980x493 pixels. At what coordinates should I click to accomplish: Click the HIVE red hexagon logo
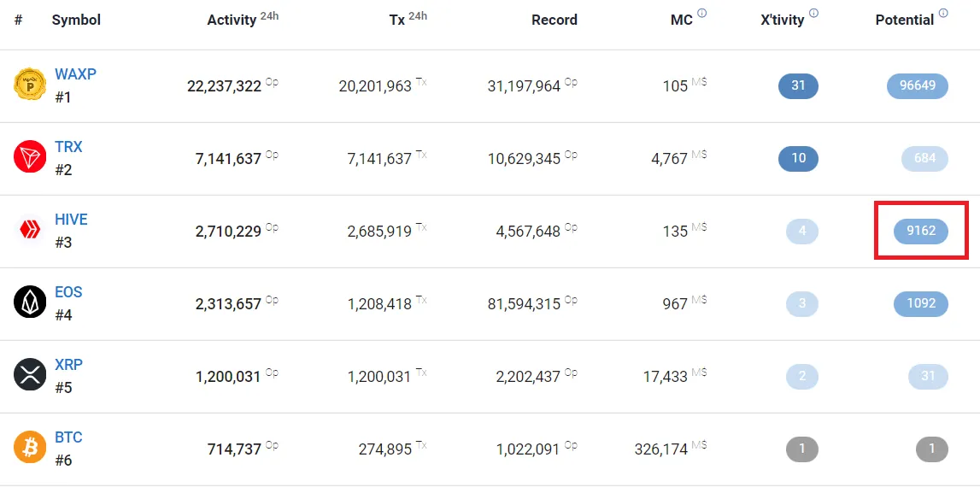30,230
